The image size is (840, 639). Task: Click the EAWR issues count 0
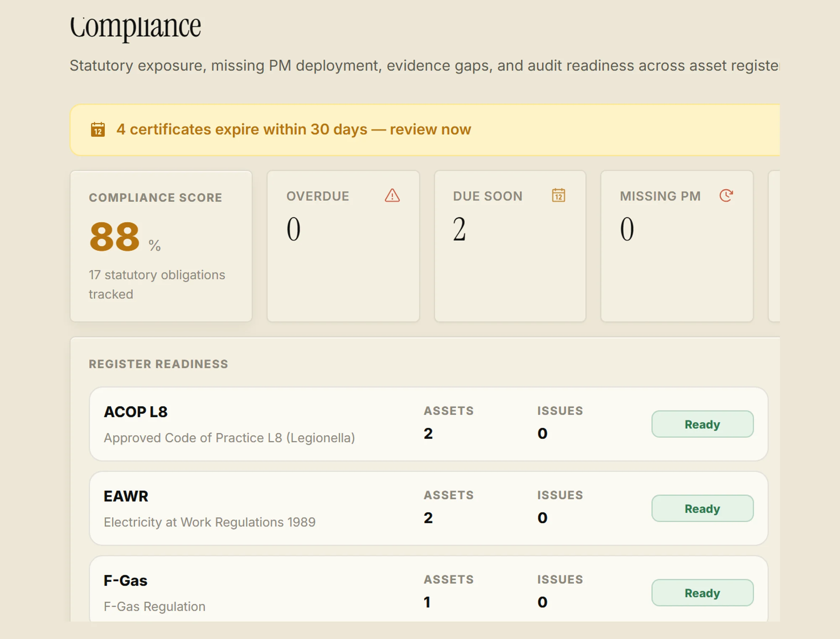pyautogui.click(x=542, y=518)
